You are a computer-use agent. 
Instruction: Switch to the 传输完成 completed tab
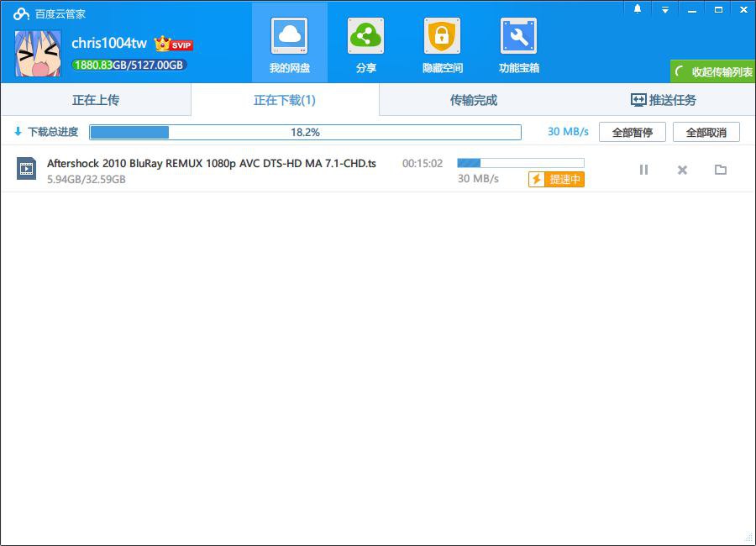click(x=473, y=100)
